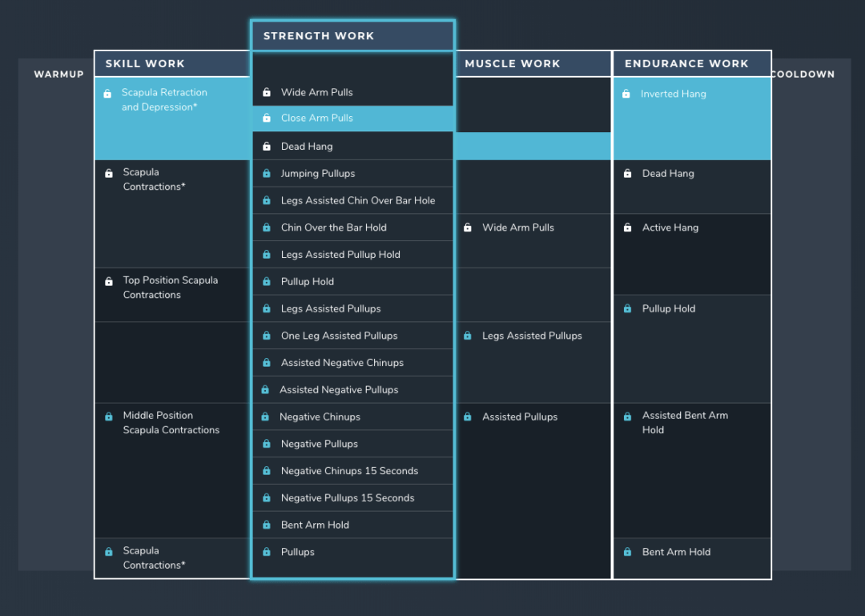Select the Legs Assisted Chin Over Bar Hole exercise
865x616 pixels.
[358, 201]
